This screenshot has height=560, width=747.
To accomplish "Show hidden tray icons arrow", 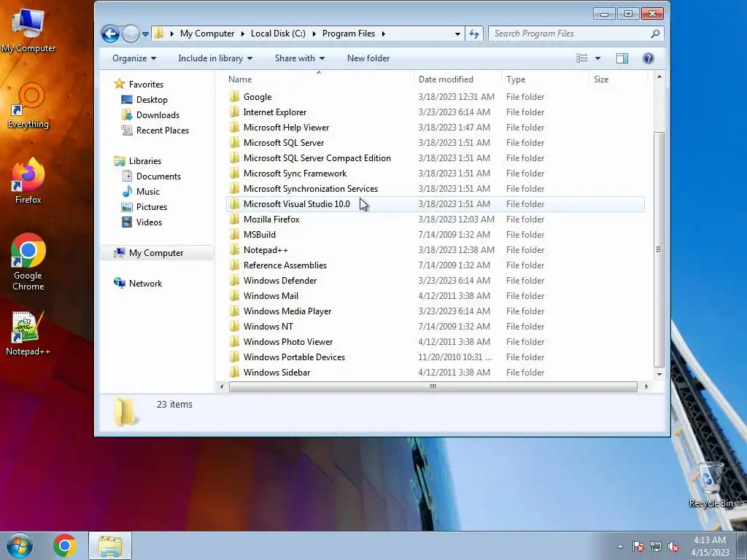I will (620, 546).
